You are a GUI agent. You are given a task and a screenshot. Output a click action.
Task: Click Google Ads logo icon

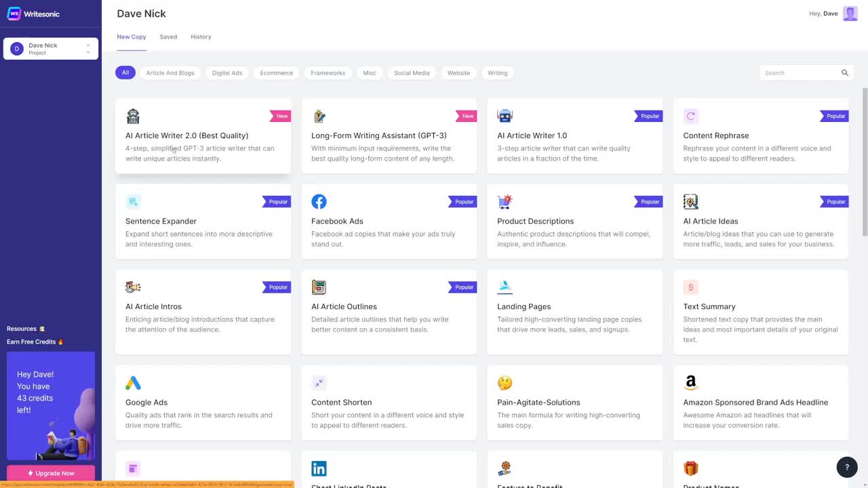point(133,383)
